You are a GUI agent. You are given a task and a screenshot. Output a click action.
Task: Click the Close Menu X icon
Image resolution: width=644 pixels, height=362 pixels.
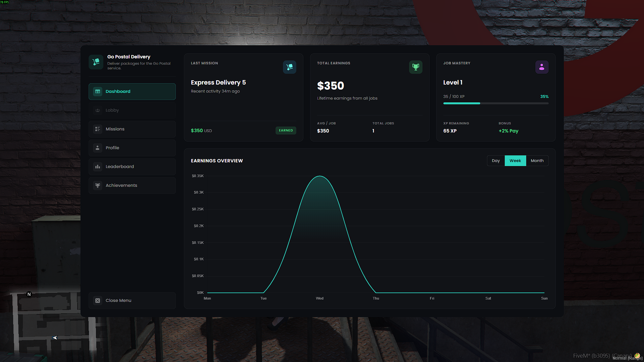click(98, 301)
